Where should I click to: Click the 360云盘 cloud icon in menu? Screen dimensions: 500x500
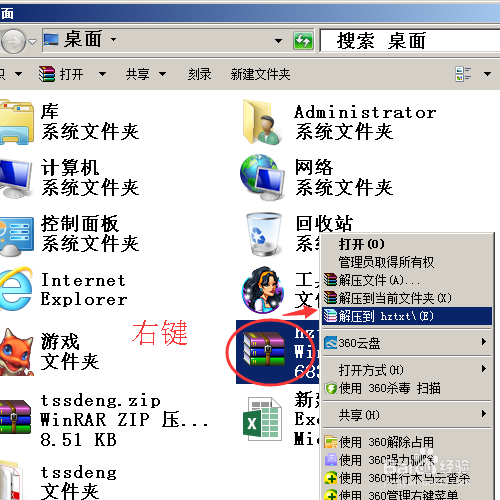pos(331,343)
